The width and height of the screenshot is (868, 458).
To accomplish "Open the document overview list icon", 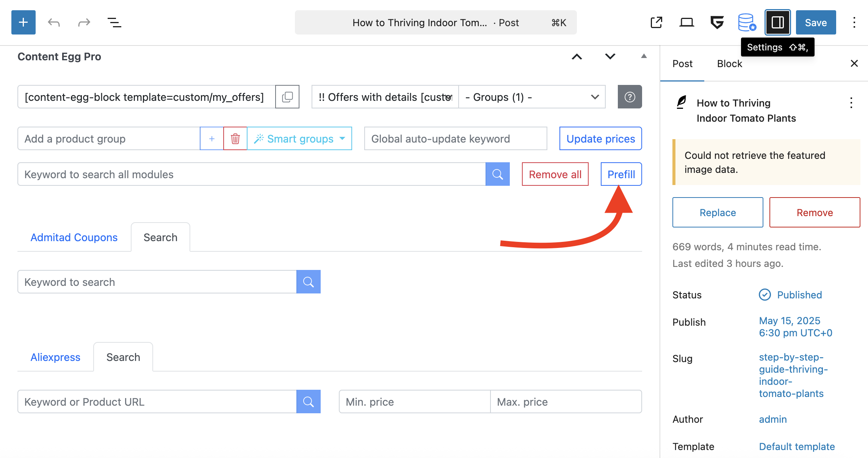I will [x=114, y=22].
